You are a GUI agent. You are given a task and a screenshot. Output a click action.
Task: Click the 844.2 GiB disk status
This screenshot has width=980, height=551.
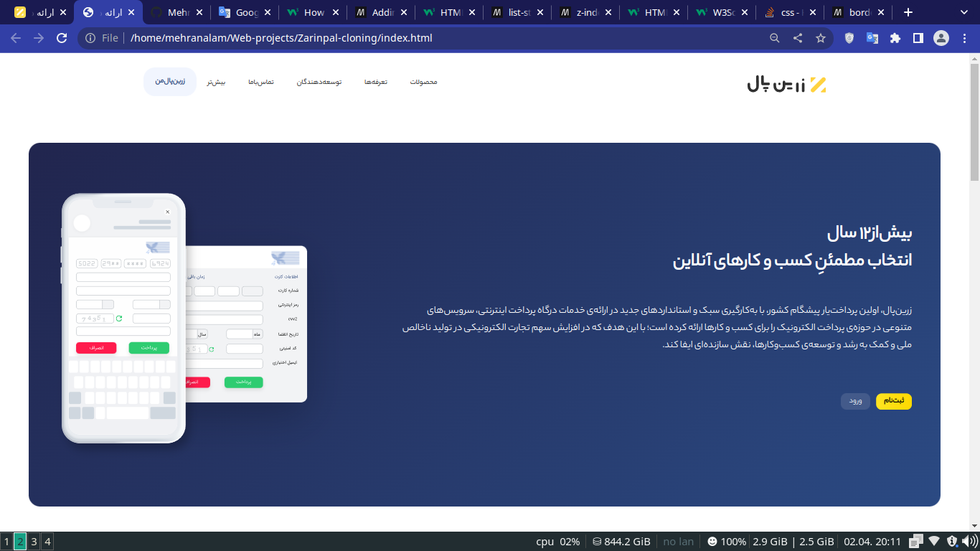[621, 542]
